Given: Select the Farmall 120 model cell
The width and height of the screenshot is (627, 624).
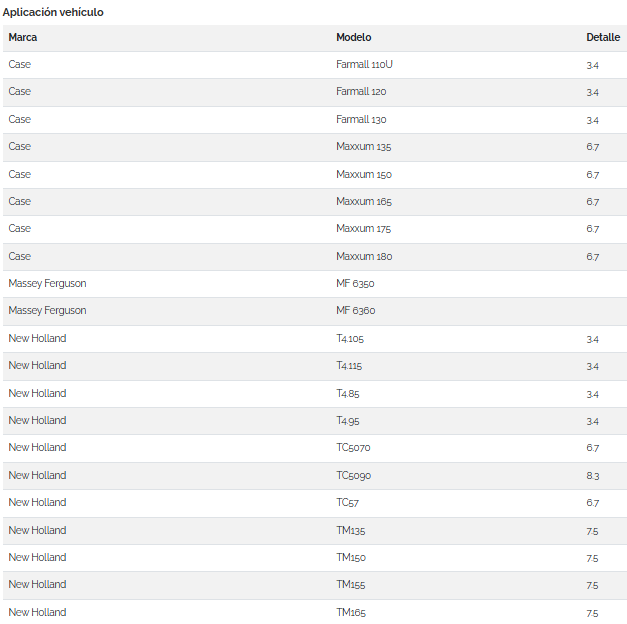Looking at the screenshot, I should pos(361,92).
